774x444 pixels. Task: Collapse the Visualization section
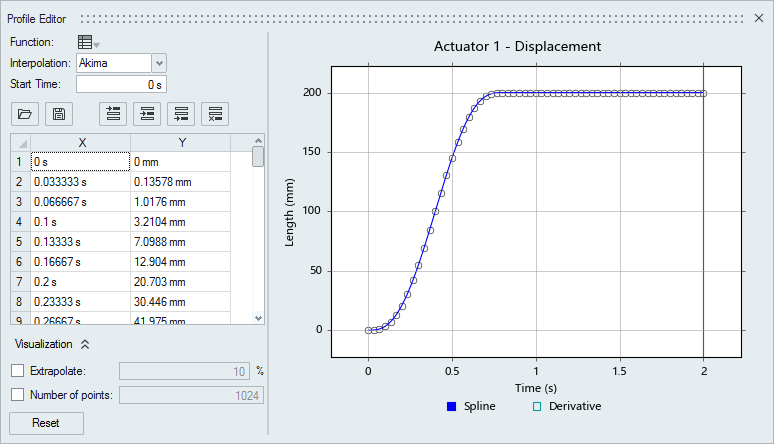tap(85, 344)
